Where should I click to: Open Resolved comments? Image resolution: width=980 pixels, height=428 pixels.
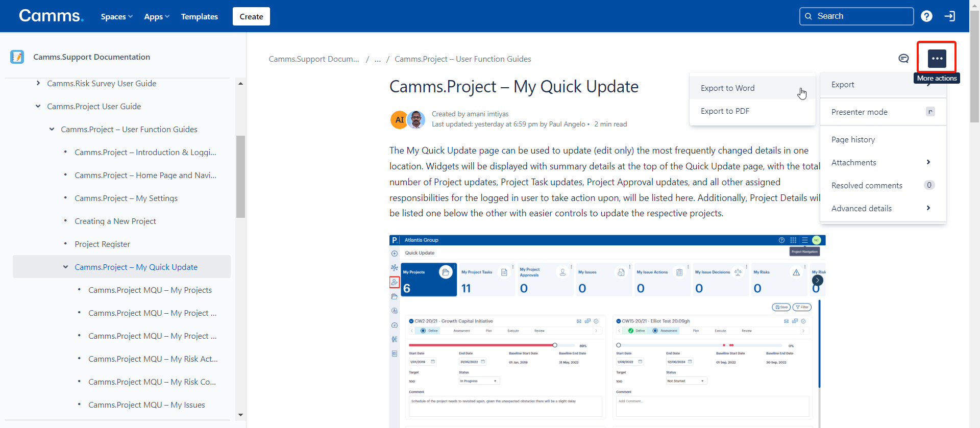[x=883, y=185]
